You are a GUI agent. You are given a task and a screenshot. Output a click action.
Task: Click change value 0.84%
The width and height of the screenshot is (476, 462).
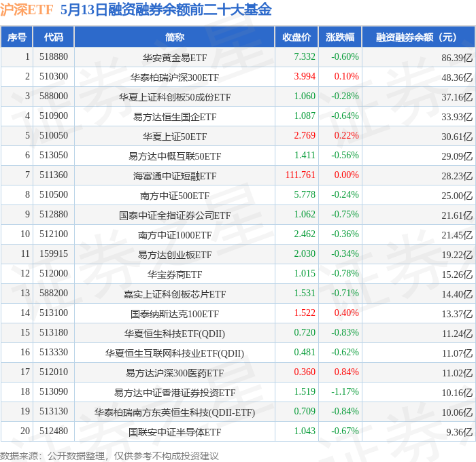(x=346, y=372)
